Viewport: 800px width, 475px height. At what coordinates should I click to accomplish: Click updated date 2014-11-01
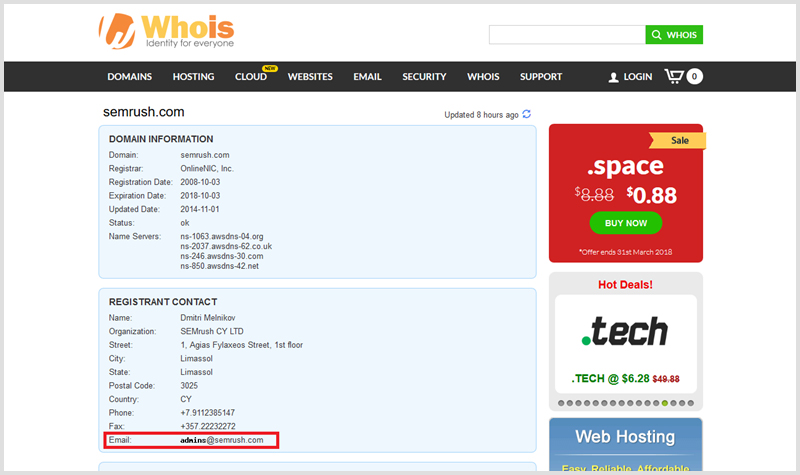click(x=199, y=209)
